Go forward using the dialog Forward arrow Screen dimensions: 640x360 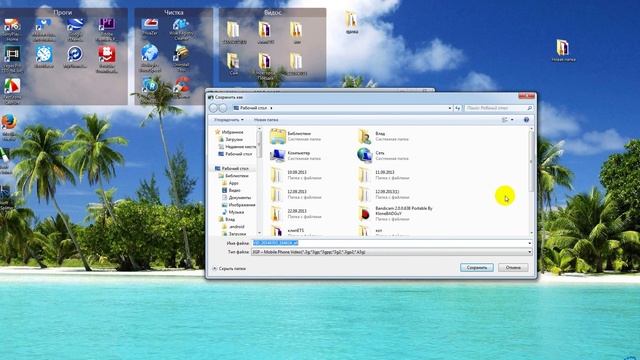223,108
